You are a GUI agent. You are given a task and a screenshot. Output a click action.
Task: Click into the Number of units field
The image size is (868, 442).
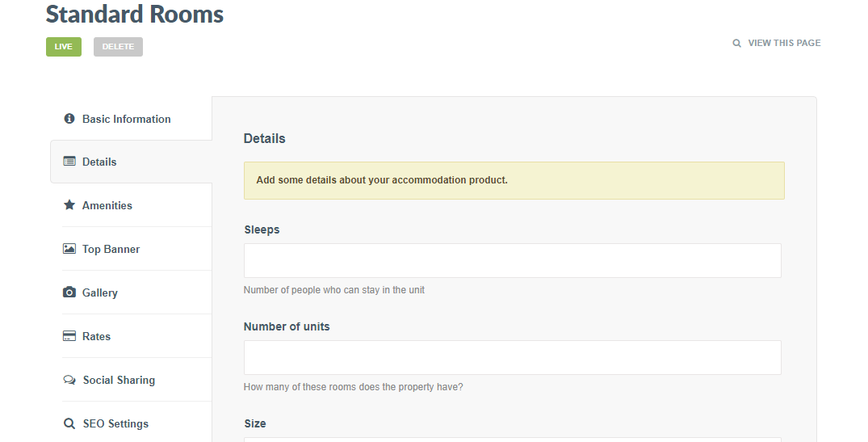coord(512,357)
